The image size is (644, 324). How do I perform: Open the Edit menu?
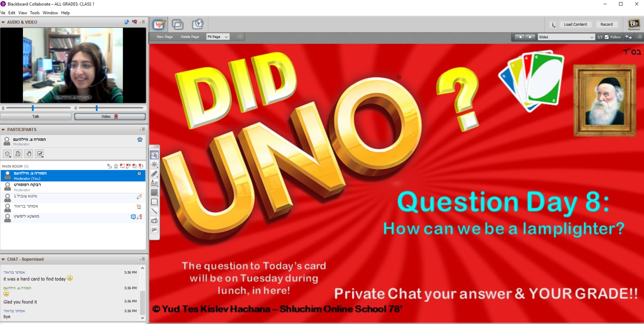click(x=12, y=13)
